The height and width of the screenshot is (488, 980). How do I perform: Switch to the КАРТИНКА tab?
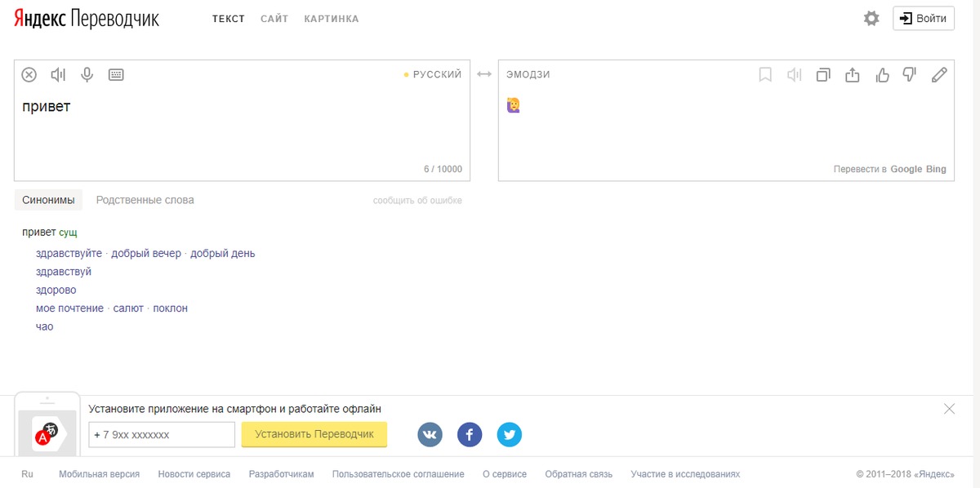pyautogui.click(x=332, y=19)
